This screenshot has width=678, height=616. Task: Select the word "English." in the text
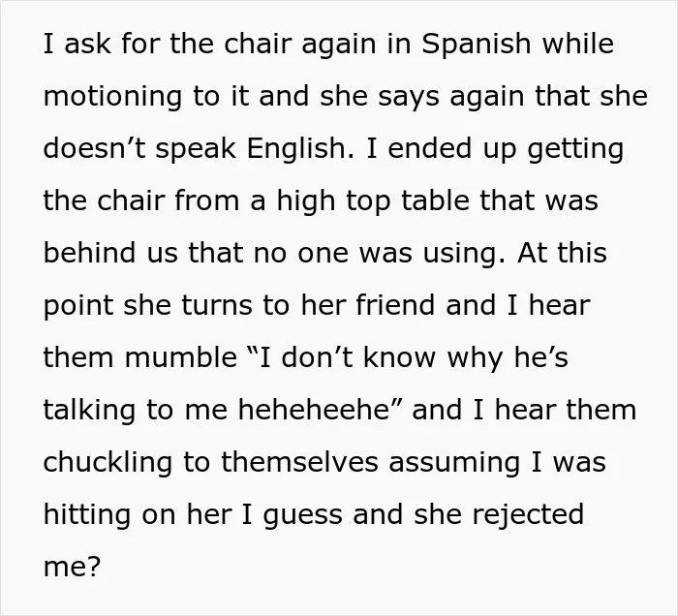[300, 149]
